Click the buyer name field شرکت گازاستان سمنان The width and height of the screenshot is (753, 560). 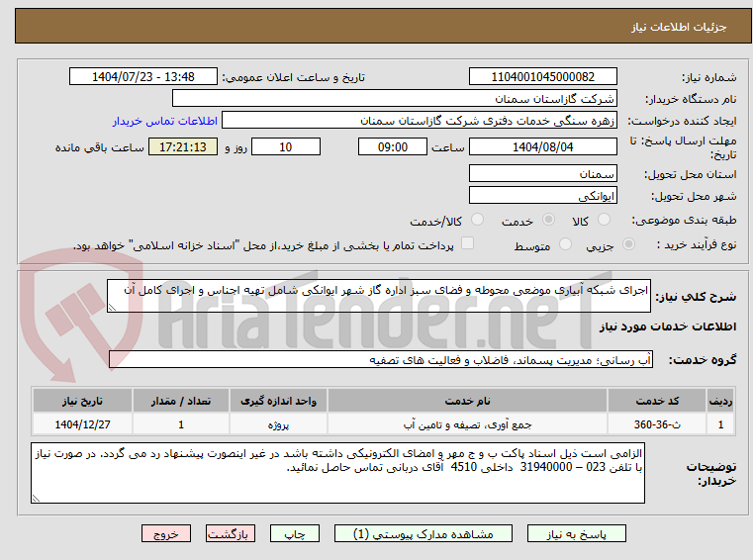[x=394, y=99]
